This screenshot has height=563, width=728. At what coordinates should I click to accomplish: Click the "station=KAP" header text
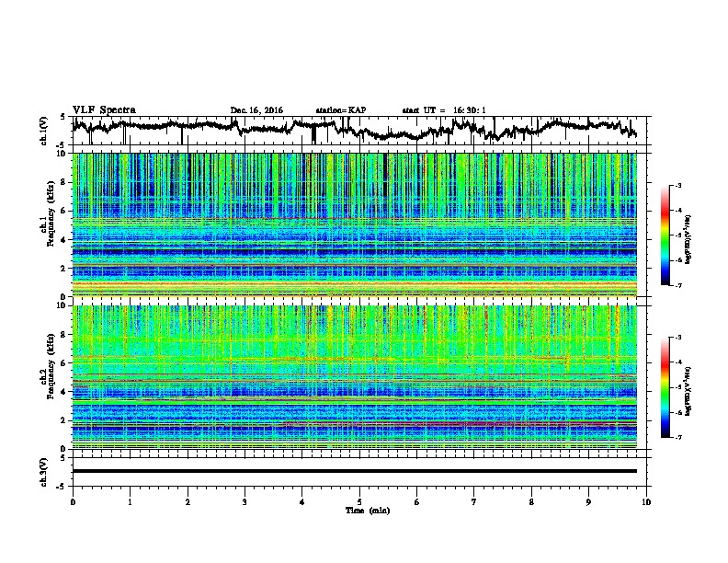tap(341, 110)
